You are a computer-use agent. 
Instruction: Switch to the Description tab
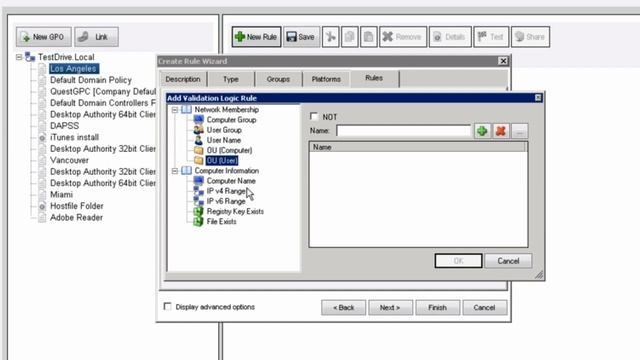point(183,79)
